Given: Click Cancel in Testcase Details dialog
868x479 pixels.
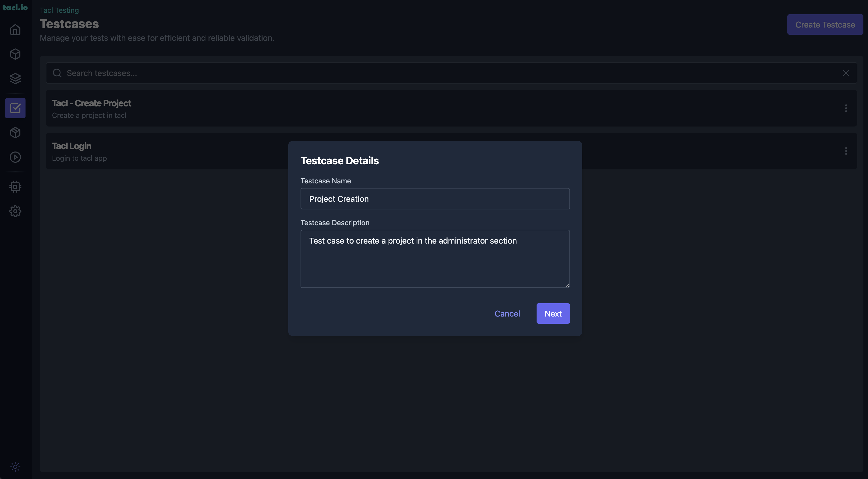Looking at the screenshot, I should 507,314.
